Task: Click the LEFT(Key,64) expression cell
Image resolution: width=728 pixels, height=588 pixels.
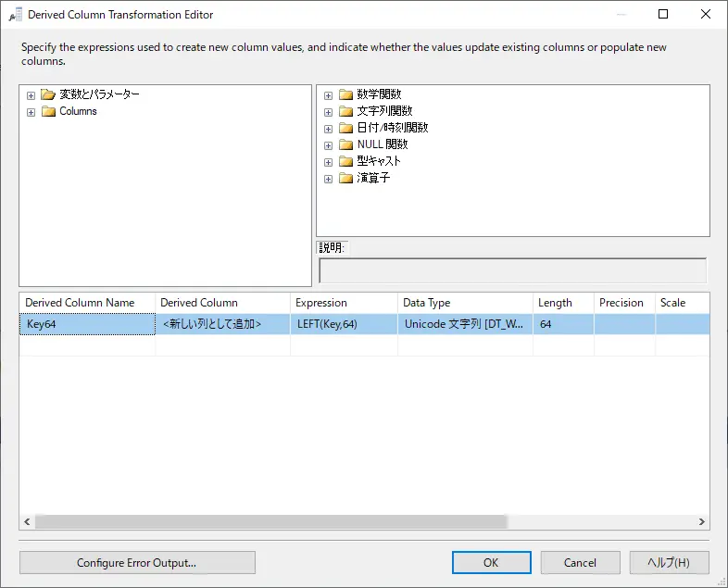Action: [344, 324]
